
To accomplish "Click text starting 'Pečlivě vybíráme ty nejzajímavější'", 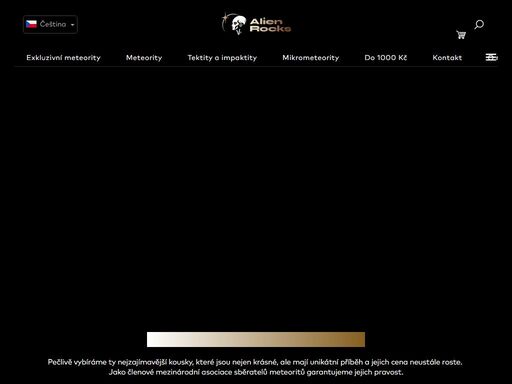I will pyautogui.click(x=255, y=362).
